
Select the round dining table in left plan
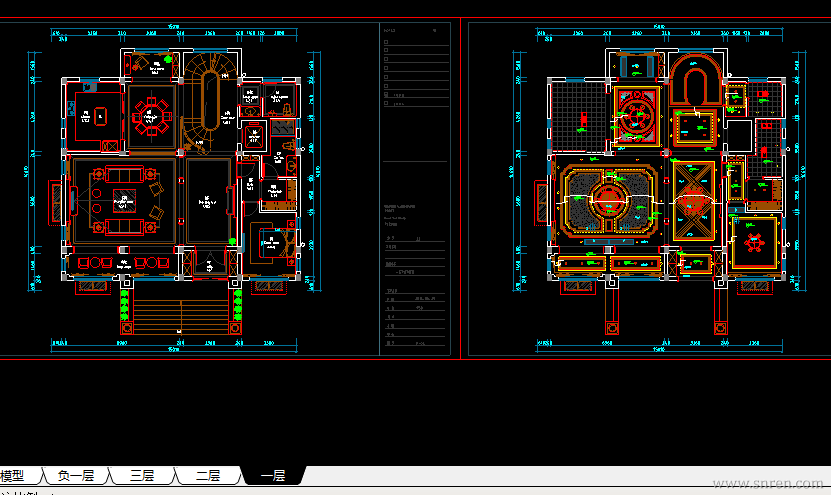pos(152,117)
